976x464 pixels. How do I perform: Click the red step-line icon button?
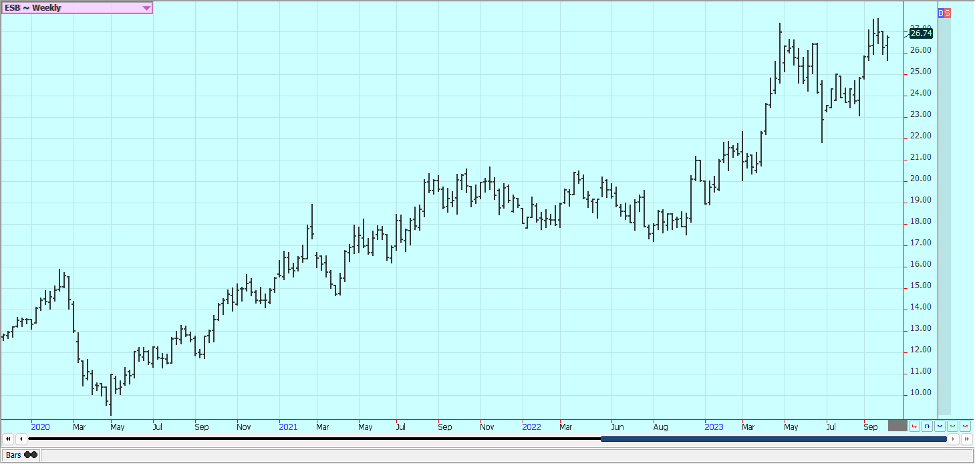[914, 426]
